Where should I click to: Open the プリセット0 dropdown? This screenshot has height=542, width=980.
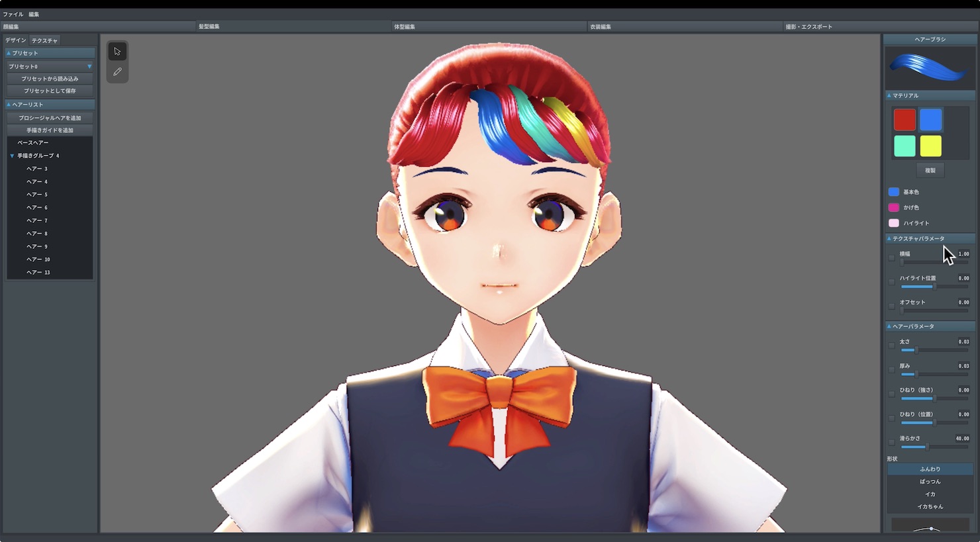(x=50, y=66)
